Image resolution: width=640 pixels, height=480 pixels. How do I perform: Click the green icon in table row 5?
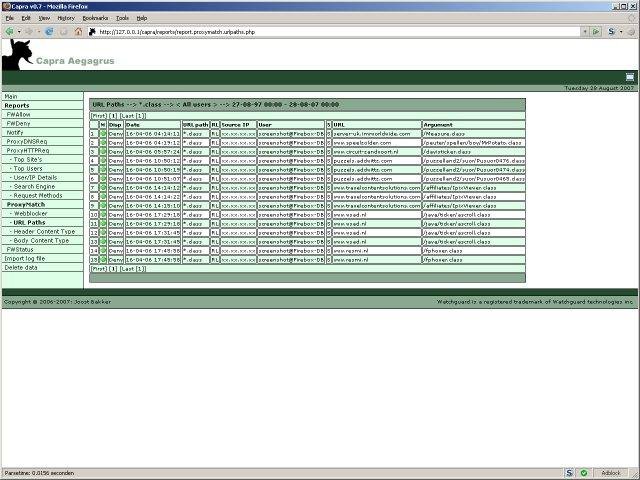[x=103, y=169]
